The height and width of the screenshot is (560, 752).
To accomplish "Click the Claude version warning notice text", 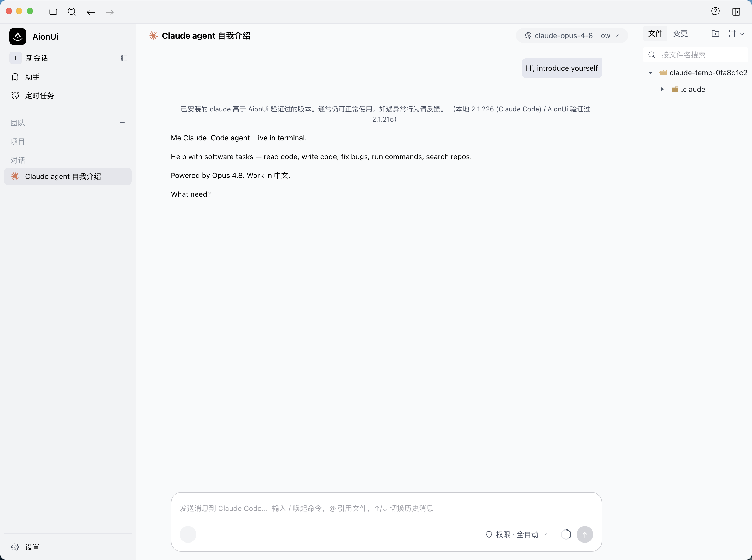I will (x=385, y=114).
